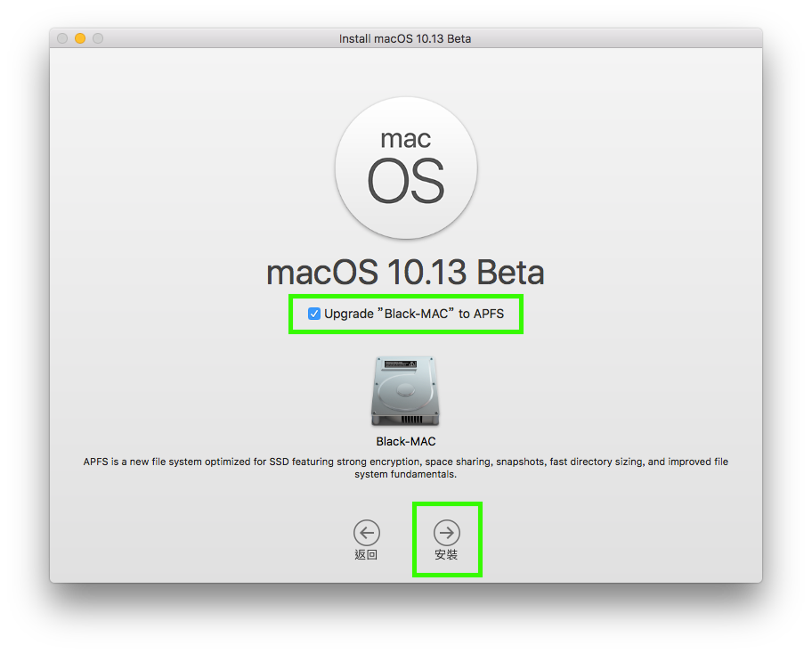Uncheck Upgrade "Black-MAC" to APFS checkbox
Screen dimensions: 812x654
point(313,314)
